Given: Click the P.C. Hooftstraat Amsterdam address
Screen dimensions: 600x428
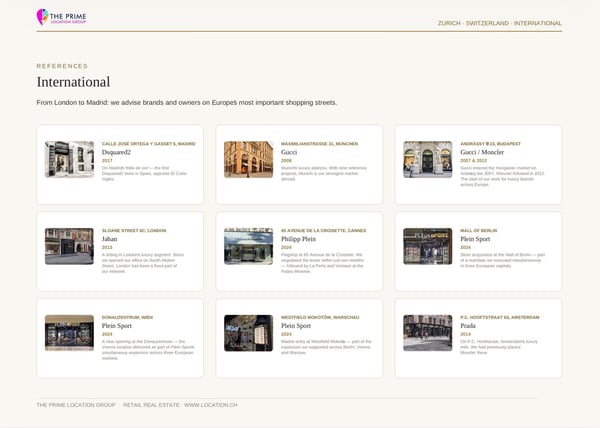Looking at the screenshot, I should pyautogui.click(x=500, y=317).
